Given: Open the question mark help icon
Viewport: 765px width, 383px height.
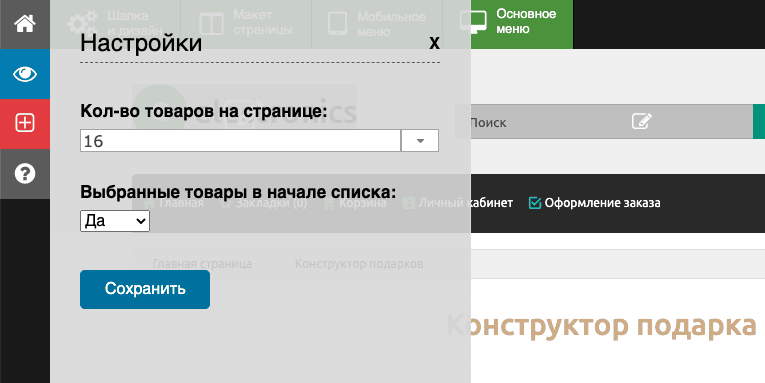Looking at the screenshot, I should (x=25, y=174).
